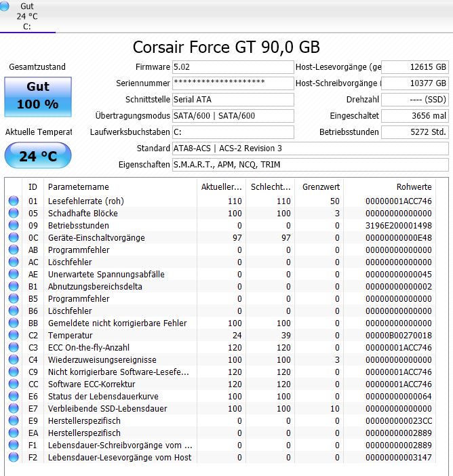The image size is (453, 476).
Task: Click status orb for Software ECC-Korrektur
Action: (x=14, y=384)
